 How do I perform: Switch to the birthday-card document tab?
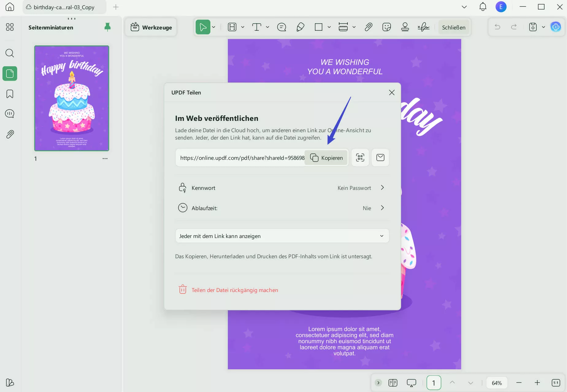63,7
